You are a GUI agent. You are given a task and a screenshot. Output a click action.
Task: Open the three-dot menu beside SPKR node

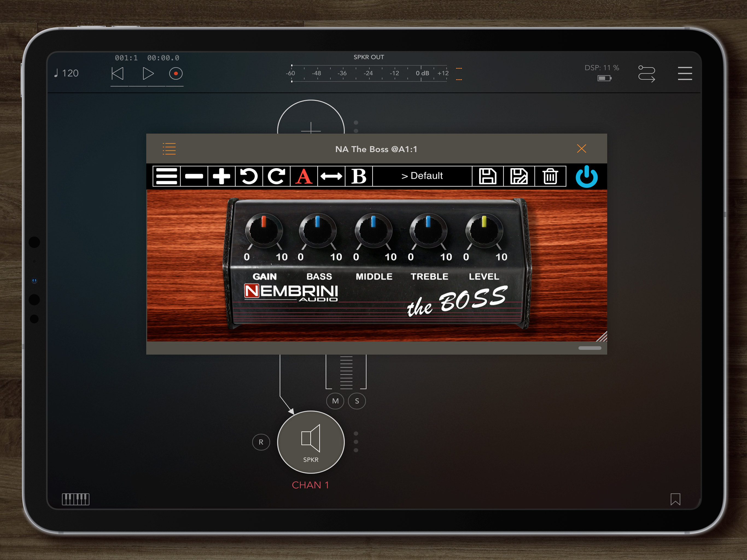(x=356, y=442)
